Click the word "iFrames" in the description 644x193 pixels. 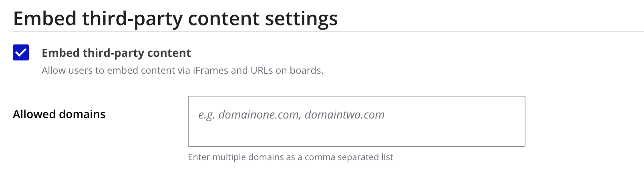(x=210, y=70)
